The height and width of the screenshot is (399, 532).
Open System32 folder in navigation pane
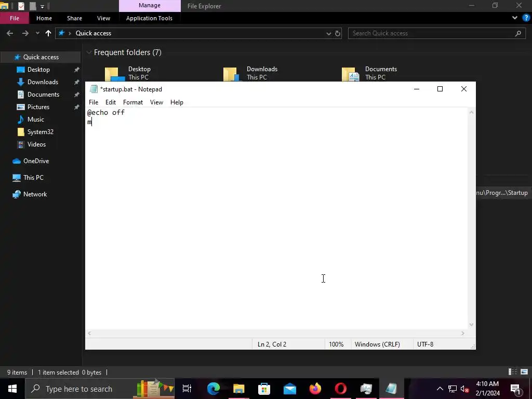point(41,132)
